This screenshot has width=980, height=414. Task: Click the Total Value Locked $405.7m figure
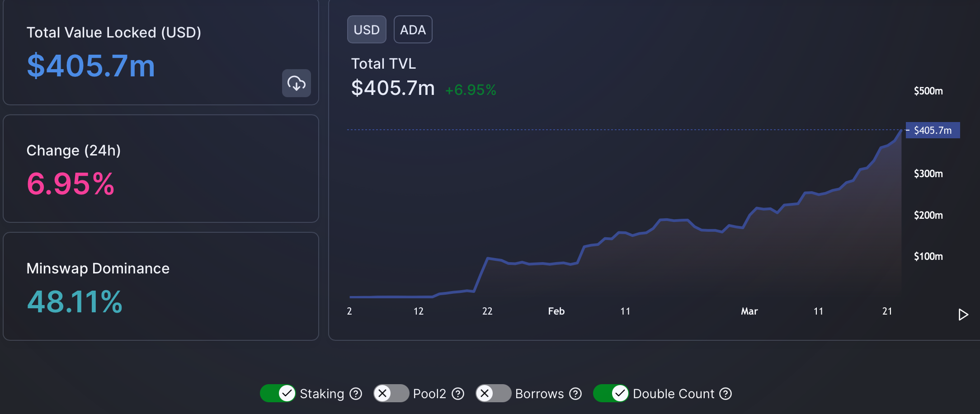tap(91, 66)
